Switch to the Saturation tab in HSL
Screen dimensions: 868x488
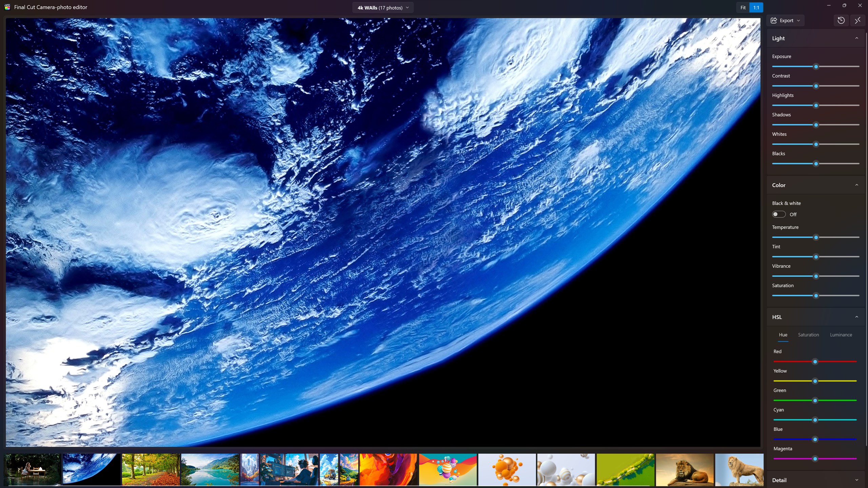pos(808,334)
